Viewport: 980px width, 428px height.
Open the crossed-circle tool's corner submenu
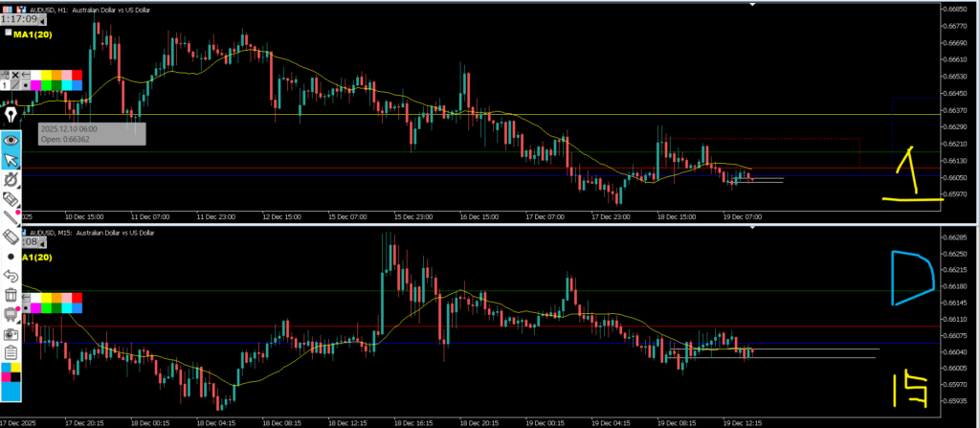pos(20,186)
